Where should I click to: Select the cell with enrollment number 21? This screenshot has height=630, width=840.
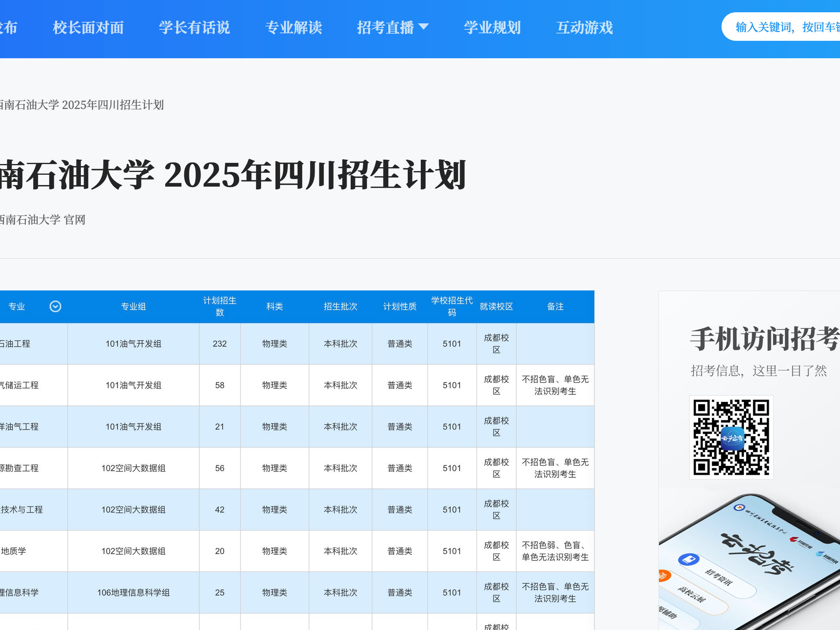coord(220,427)
